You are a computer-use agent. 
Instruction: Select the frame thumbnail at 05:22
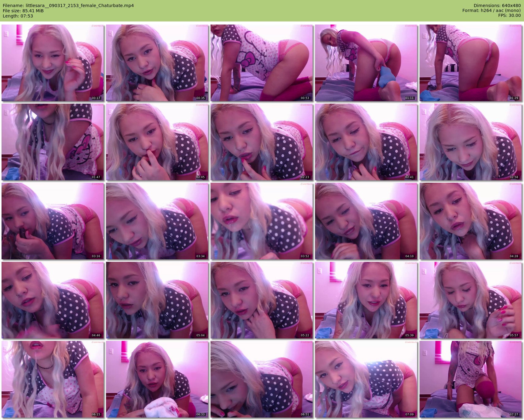(x=262, y=300)
